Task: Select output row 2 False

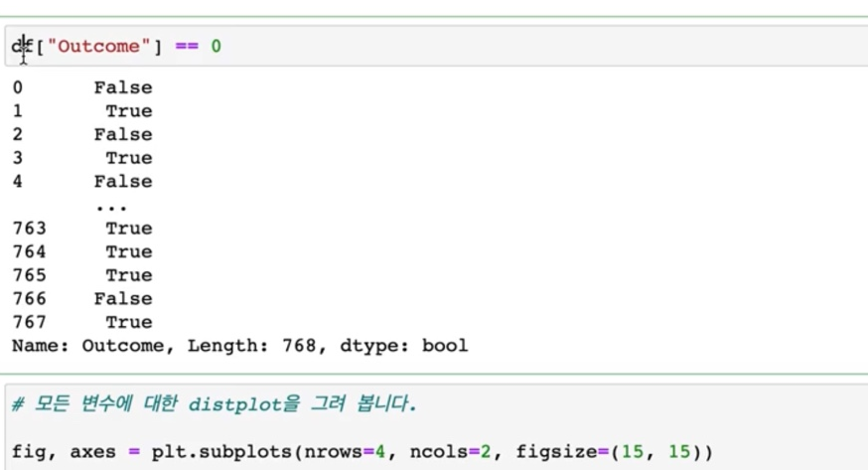Action: [x=82, y=134]
